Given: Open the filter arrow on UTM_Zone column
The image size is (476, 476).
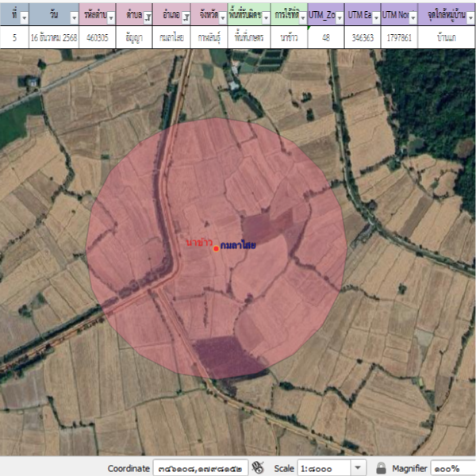Looking at the screenshot, I should 339,17.
